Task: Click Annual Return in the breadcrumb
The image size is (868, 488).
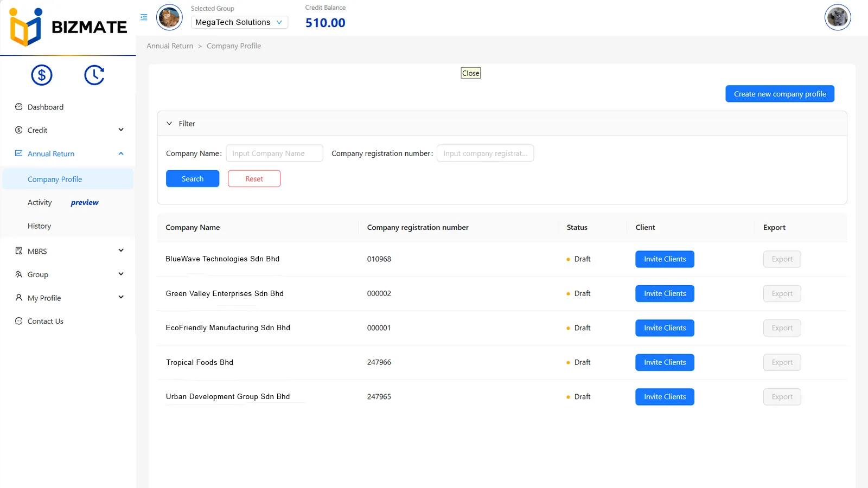Action: 170,46
